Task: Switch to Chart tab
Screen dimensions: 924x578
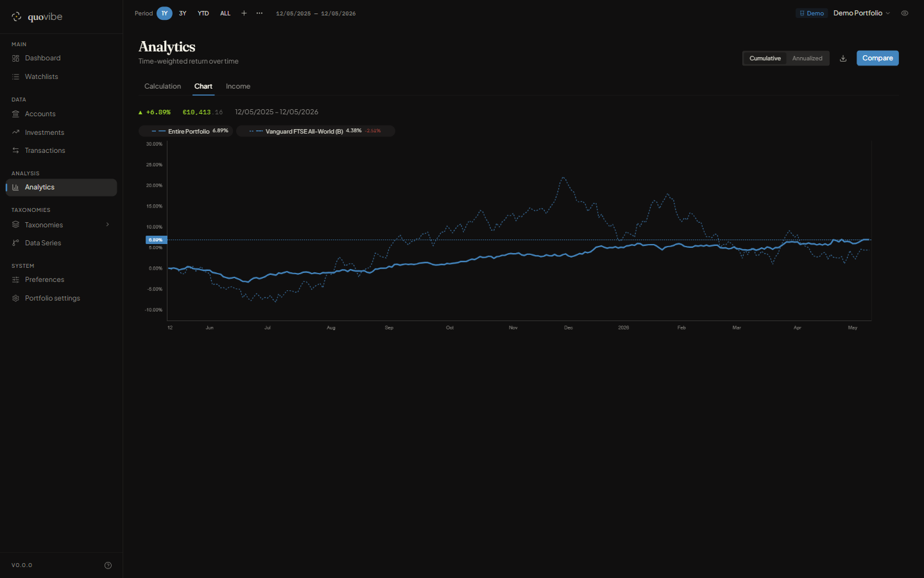Action: (x=203, y=87)
